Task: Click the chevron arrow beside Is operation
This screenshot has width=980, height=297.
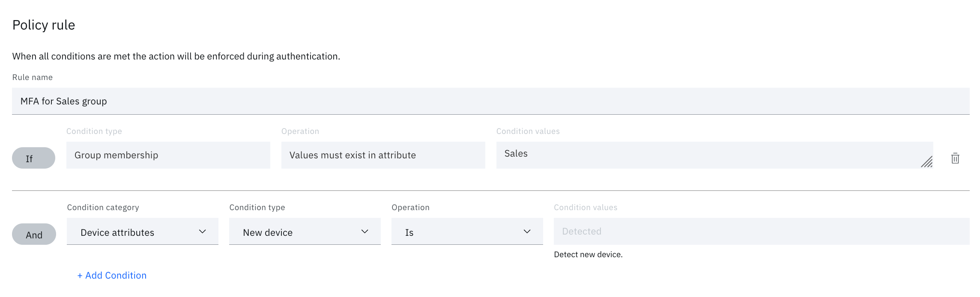Action: pos(527,232)
